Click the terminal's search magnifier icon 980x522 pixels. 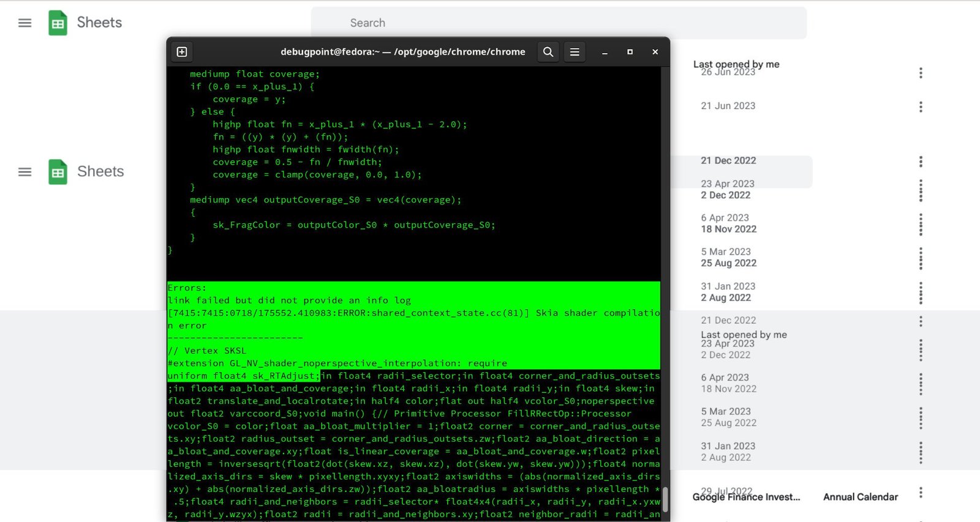(548, 52)
